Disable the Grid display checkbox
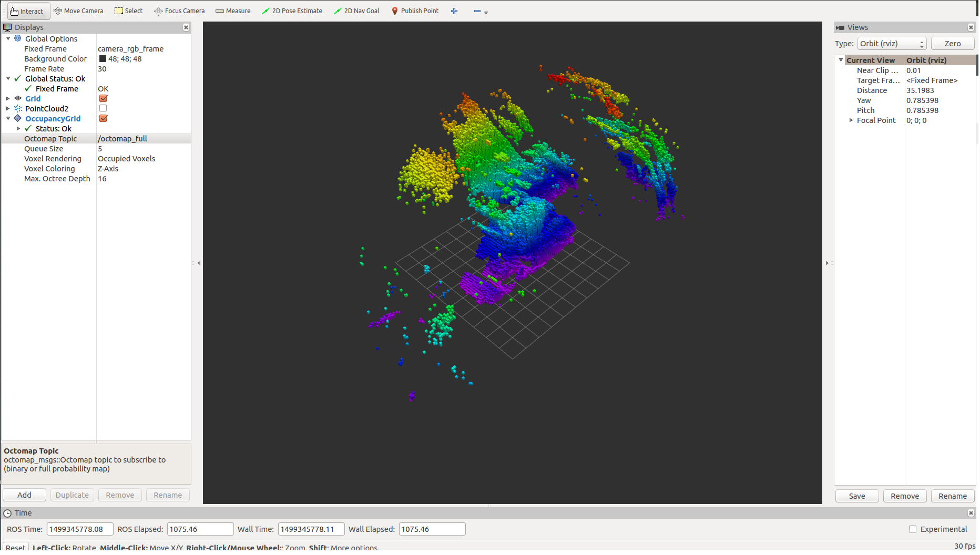980x555 pixels. click(x=103, y=99)
